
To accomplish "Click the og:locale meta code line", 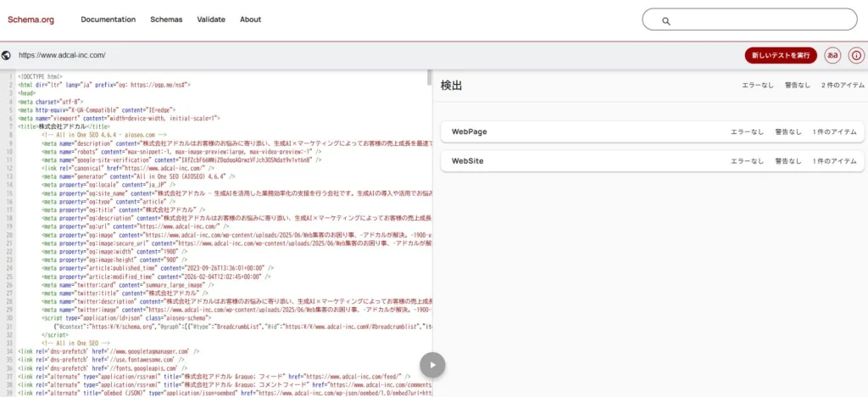I will coord(109,184).
